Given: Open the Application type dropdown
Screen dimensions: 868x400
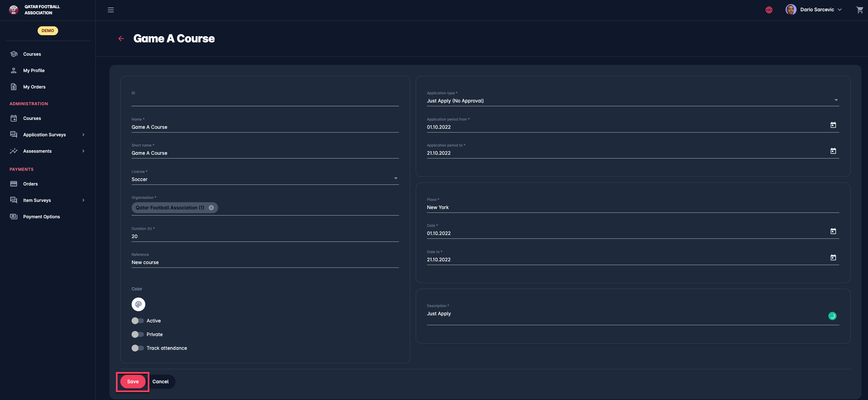Looking at the screenshot, I should pos(632,101).
